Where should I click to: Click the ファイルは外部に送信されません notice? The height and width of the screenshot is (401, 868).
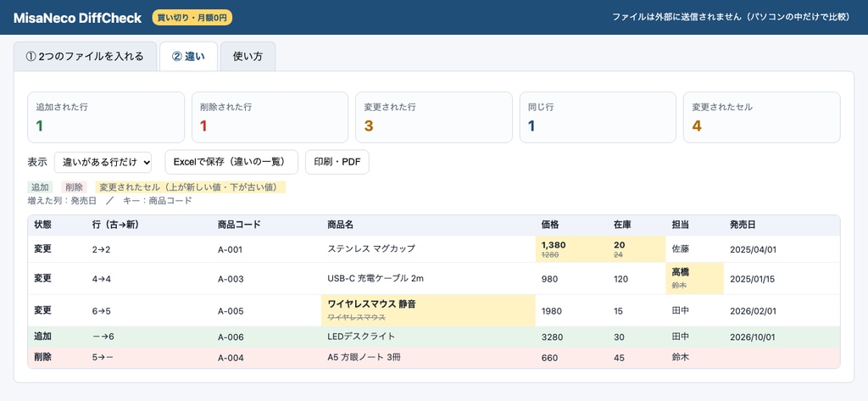(731, 17)
